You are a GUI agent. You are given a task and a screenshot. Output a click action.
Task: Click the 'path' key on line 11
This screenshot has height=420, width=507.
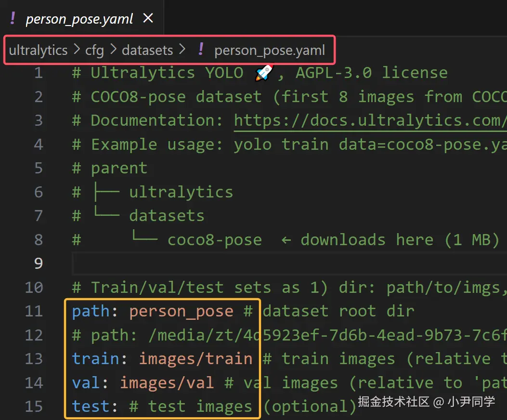91,311
